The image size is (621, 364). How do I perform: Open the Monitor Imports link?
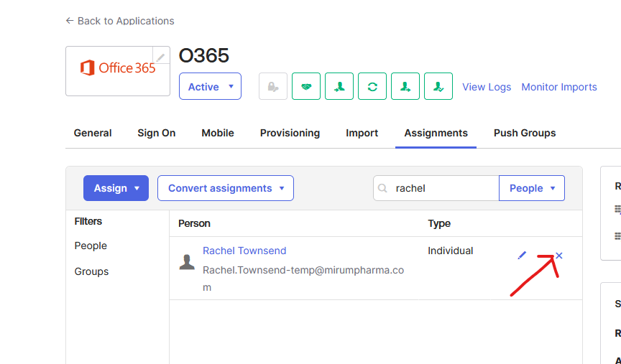[x=559, y=87]
